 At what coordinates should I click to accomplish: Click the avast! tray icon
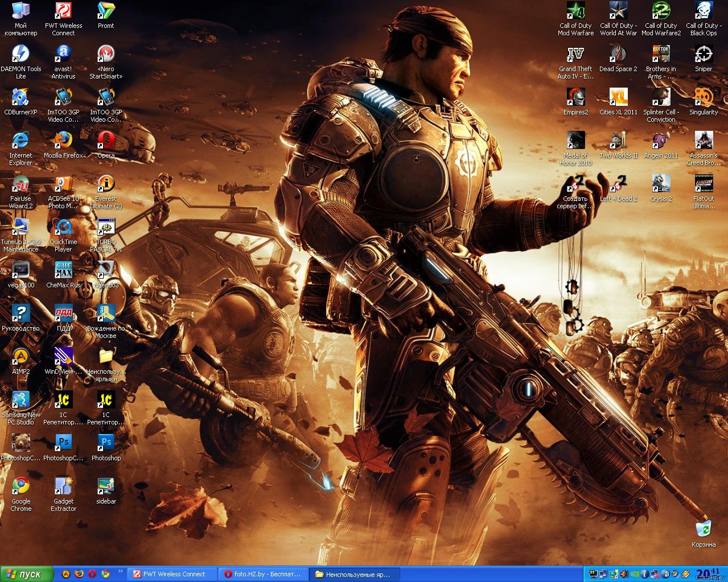click(x=665, y=574)
